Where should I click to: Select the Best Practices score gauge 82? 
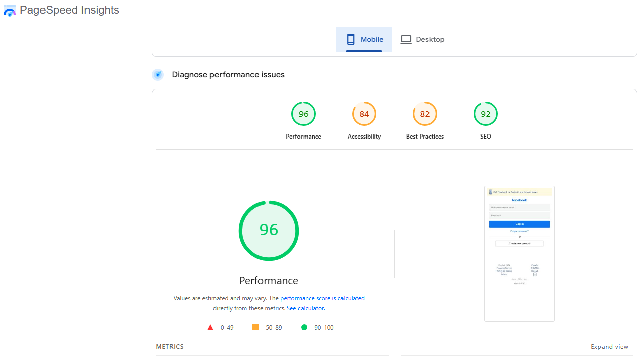(x=425, y=114)
